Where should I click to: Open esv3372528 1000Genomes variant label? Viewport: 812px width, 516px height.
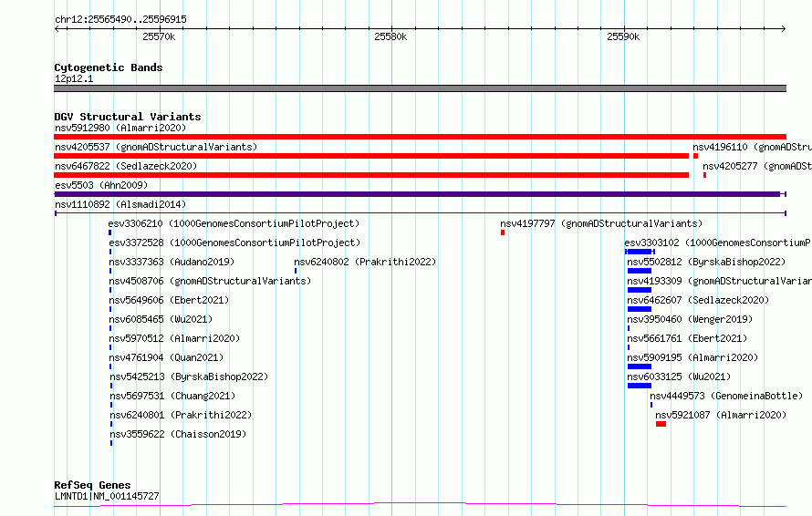coord(234,243)
